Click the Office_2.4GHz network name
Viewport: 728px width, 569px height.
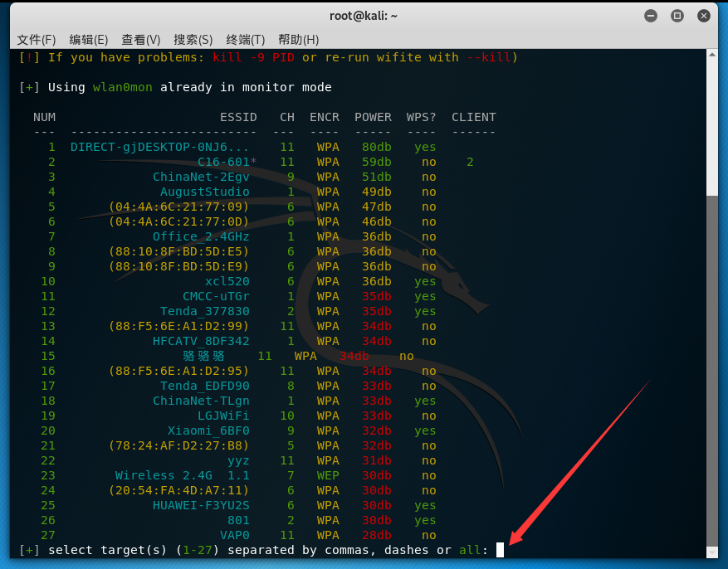[201, 237]
